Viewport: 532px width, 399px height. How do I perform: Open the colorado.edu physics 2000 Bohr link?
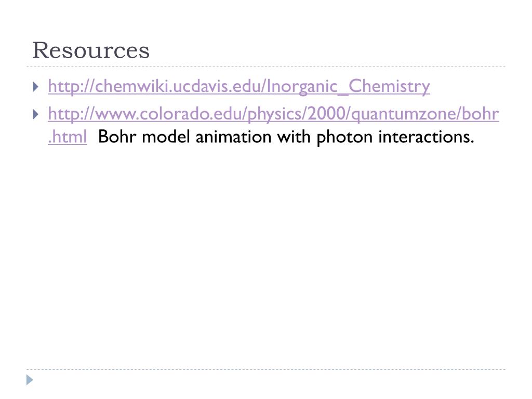273,114
